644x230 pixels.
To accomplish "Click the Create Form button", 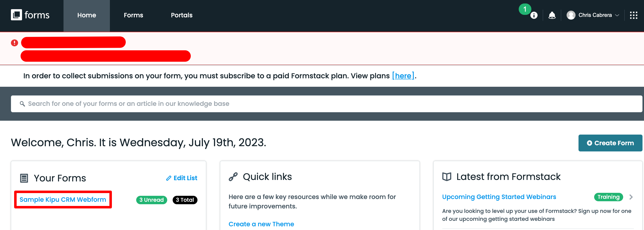I will (x=610, y=143).
